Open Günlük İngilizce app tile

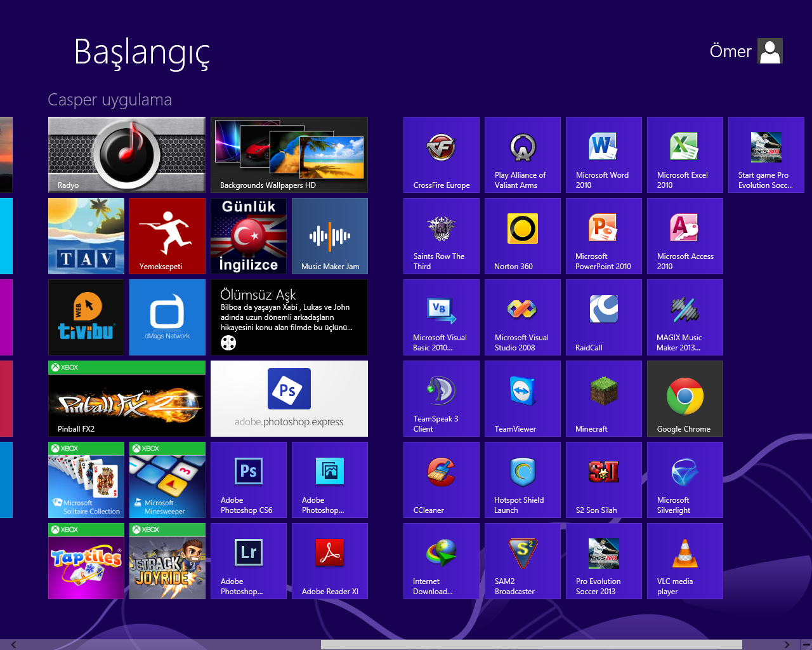pos(249,236)
